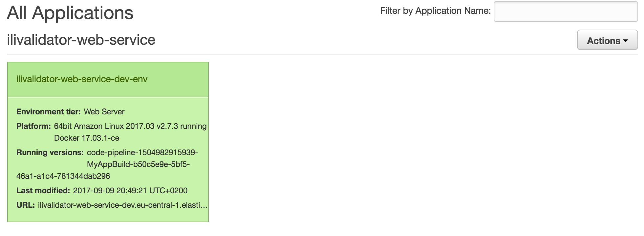Viewport: 644px width, 236px height.
Task: Open the Actions dropdown menu
Action: click(607, 40)
